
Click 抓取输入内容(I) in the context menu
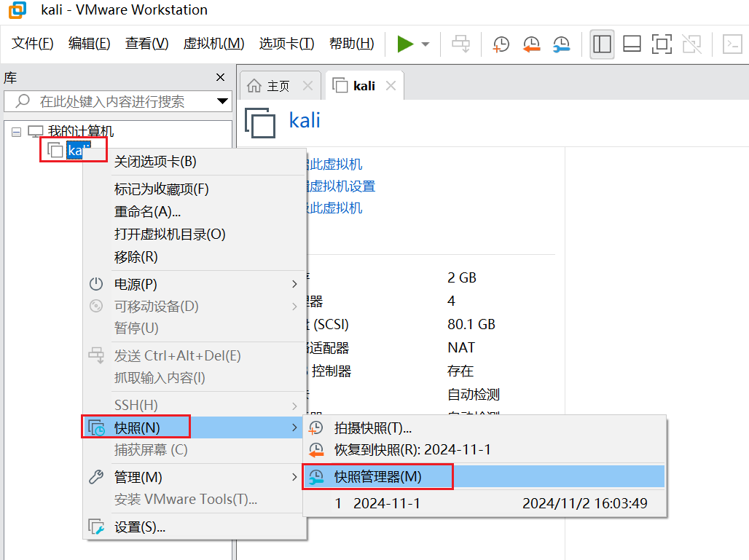195,378
